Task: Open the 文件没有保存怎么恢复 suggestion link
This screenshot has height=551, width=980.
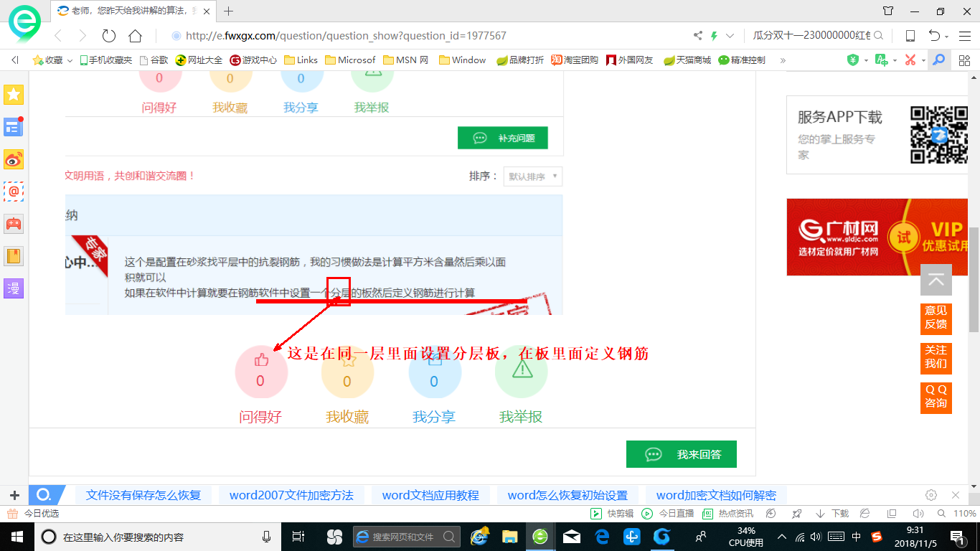Action: (x=143, y=495)
